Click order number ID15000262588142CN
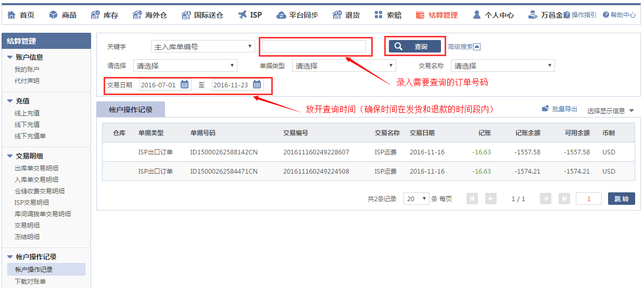The image size is (644, 288). tap(224, 152)
